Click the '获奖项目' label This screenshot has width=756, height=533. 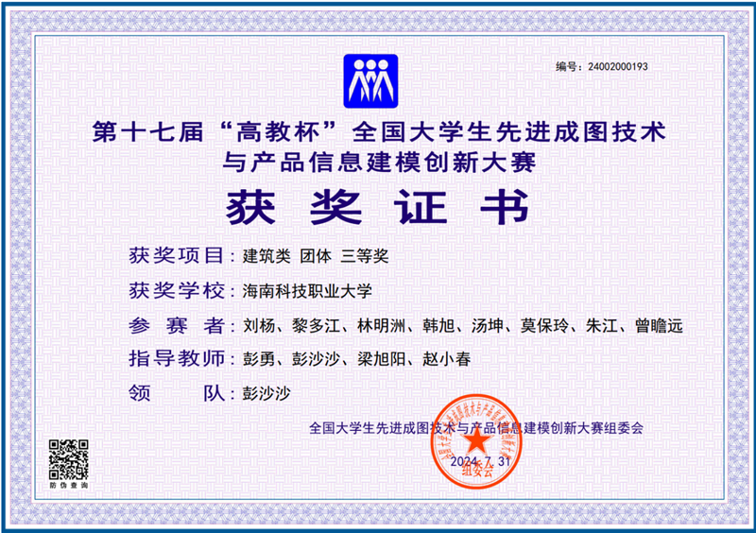pyautogui.click(x=176, y=256)
